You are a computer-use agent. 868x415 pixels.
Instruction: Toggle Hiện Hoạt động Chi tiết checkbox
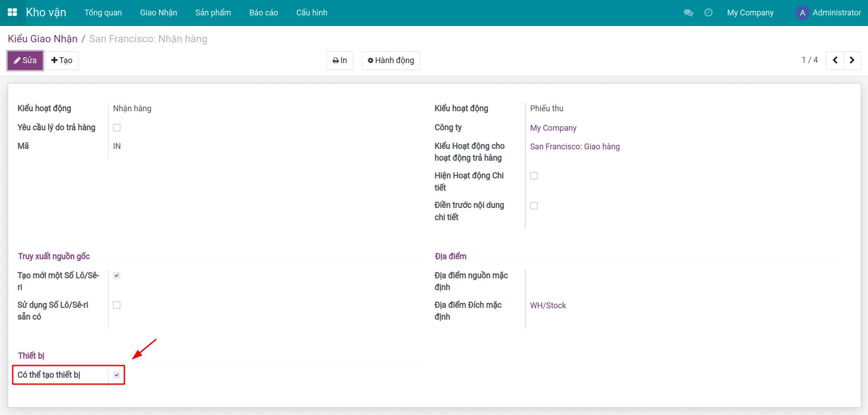coord(534,176)
